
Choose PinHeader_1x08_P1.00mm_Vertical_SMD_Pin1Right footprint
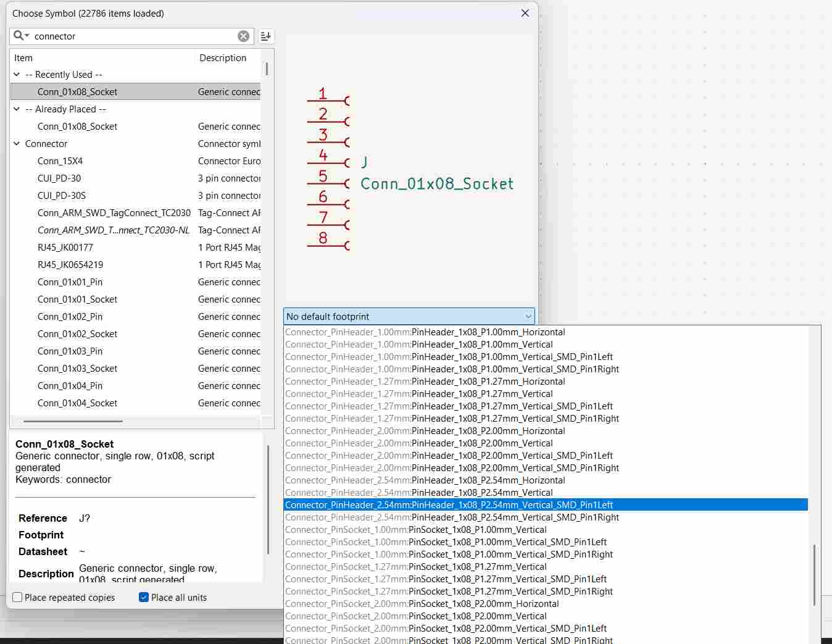pos(546,369)
